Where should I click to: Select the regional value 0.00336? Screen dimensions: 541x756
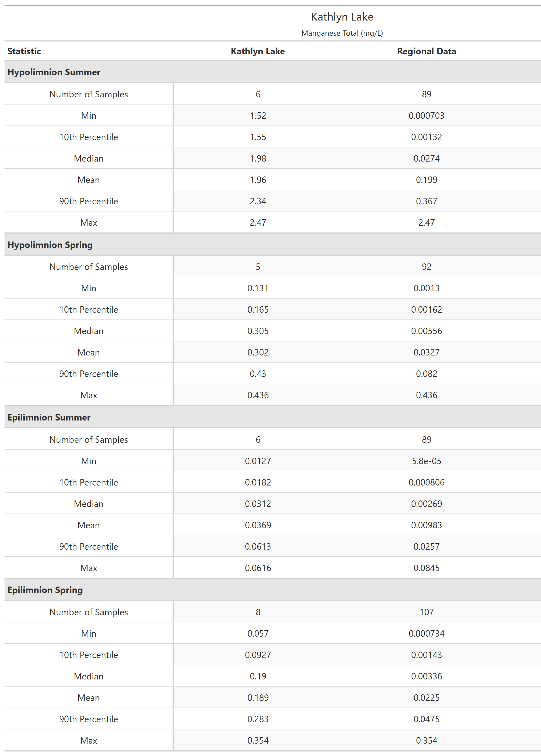coord(426,676)
